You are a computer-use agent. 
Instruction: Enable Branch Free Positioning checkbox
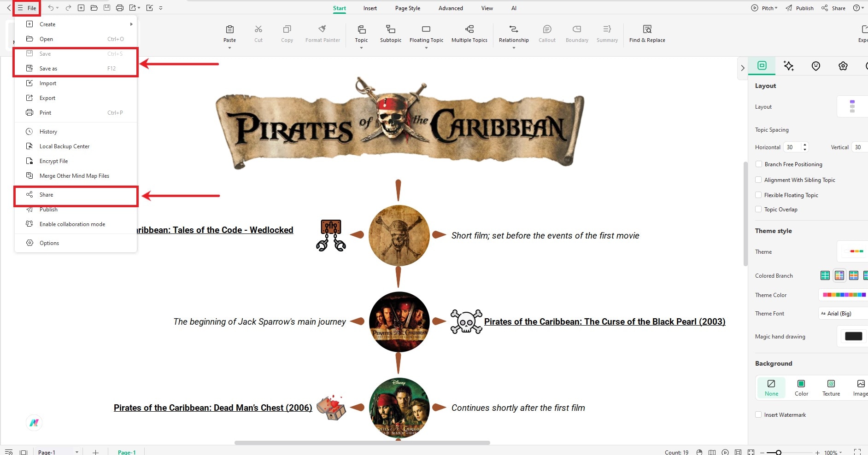pos(758,164)
